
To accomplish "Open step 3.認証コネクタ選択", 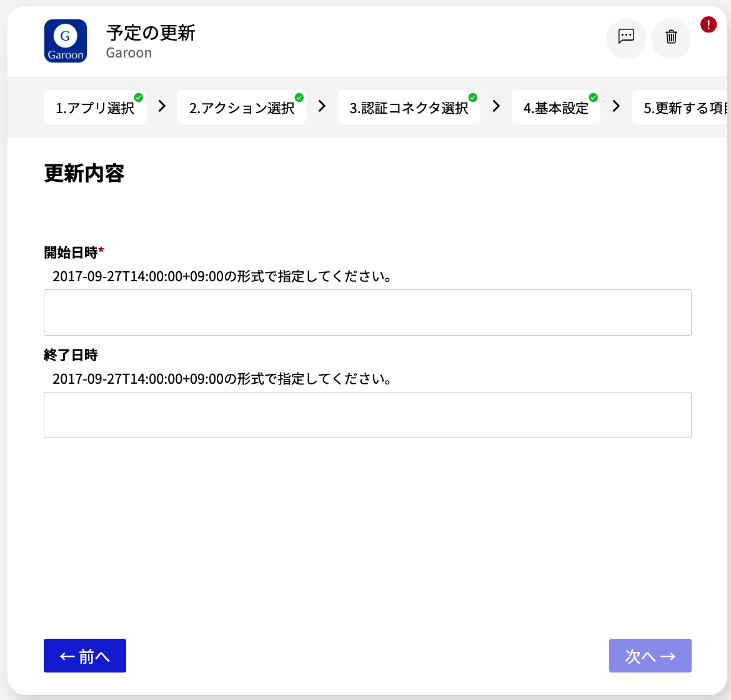I will click(409, 107).
